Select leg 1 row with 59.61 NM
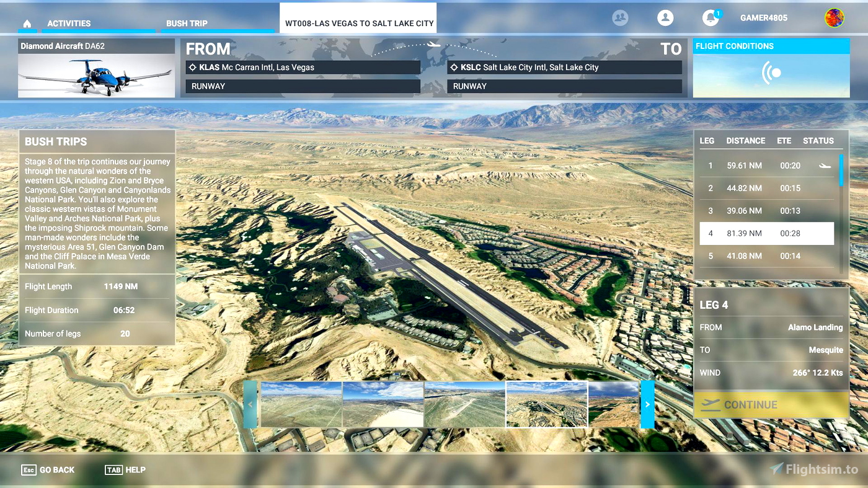The width and height of the screenshot is (868, 488). coord(766,166)
